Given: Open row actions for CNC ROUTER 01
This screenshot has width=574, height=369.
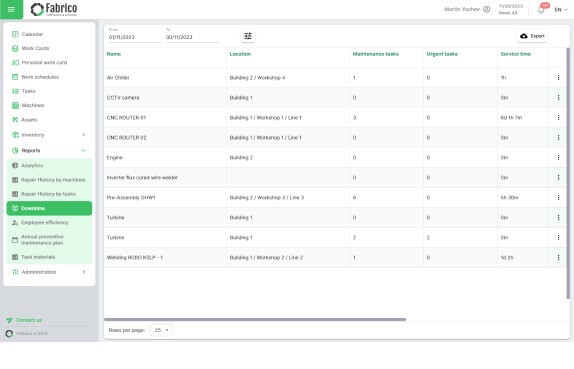Looking at the screenshot, I should 558,118.
